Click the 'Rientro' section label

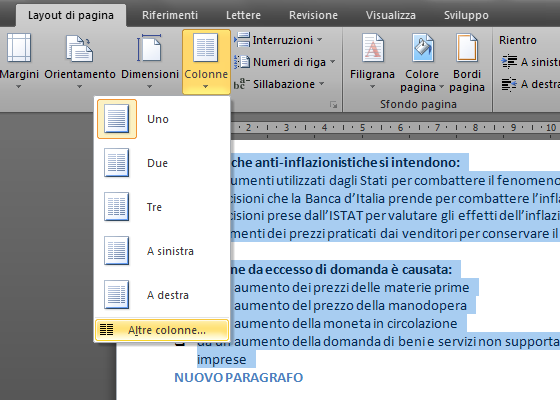coord(518,40)
